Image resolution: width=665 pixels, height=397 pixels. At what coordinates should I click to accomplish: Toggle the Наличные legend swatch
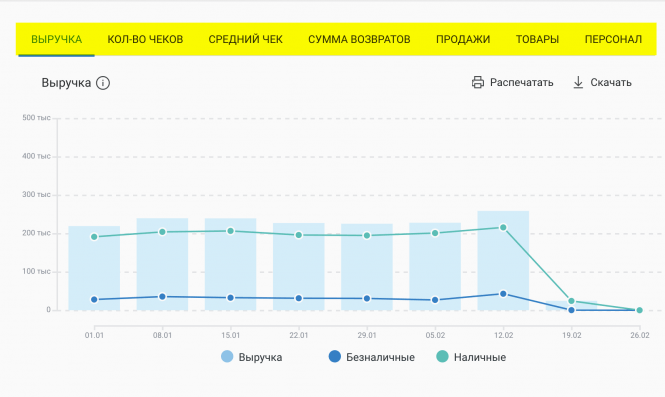point(442,357)
